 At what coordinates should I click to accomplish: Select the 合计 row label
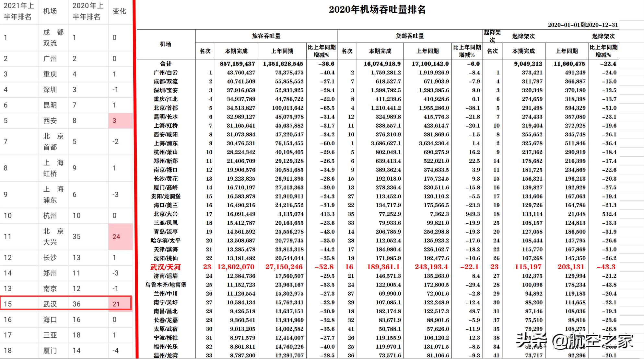(166, 64)
